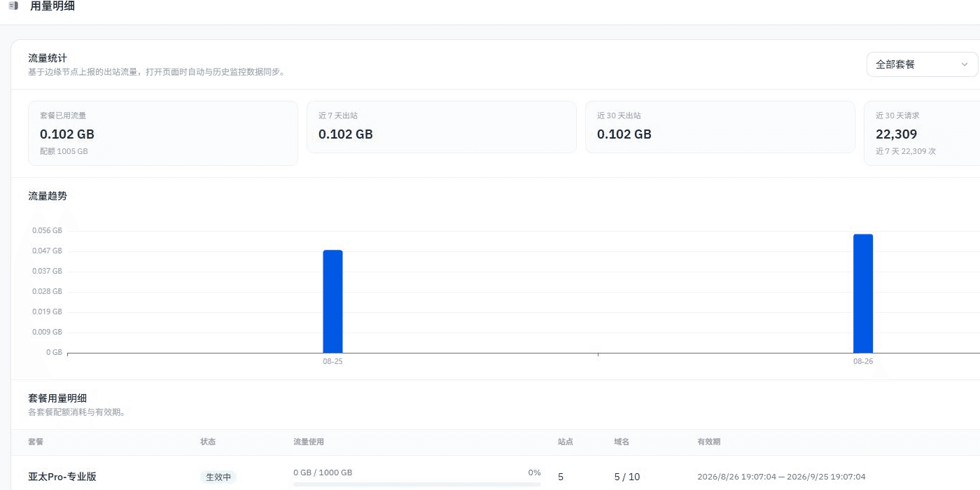Click the 流量趋势 heading

pyautogui.click(x=48, y=196)
